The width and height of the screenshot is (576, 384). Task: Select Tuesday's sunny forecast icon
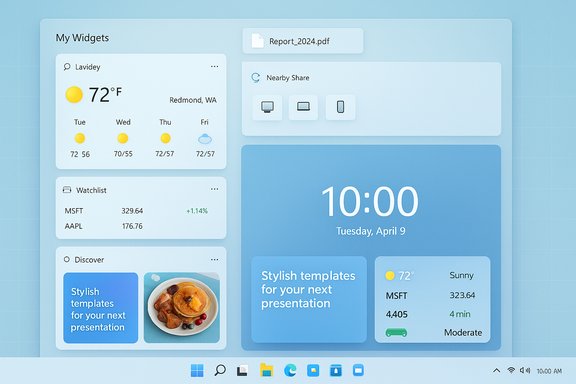pyautogui.click(x=80, y=139)
